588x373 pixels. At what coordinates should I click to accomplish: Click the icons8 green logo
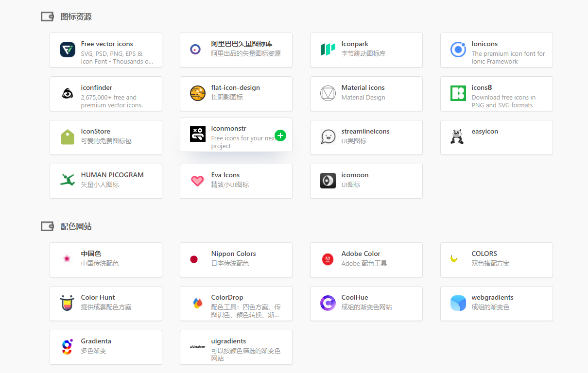458,93
